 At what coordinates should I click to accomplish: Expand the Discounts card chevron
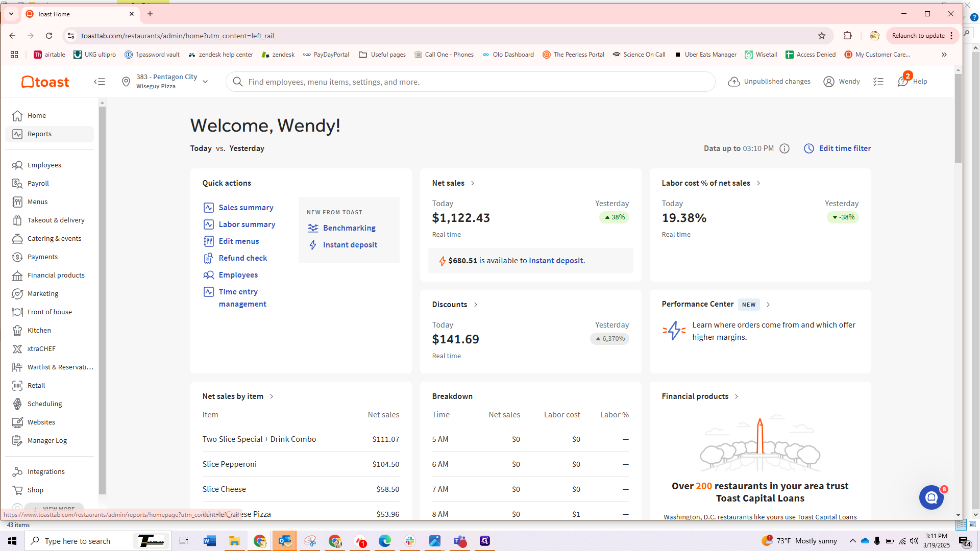pos(476,305)
